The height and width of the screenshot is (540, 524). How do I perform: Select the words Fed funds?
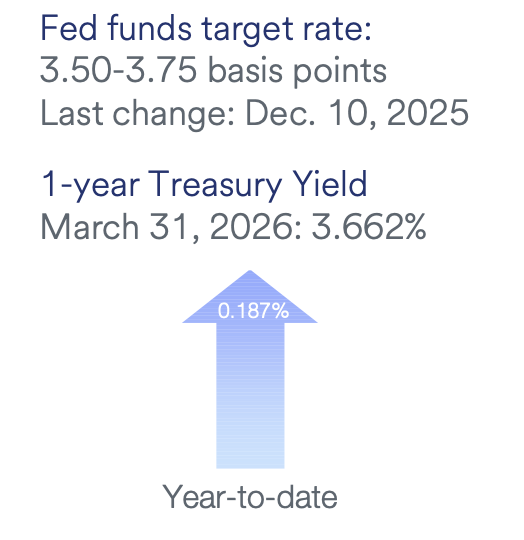[116, 28]
